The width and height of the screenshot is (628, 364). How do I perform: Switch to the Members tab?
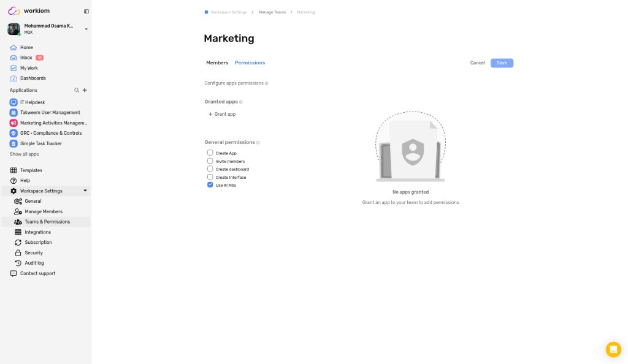tap(217, 63)
